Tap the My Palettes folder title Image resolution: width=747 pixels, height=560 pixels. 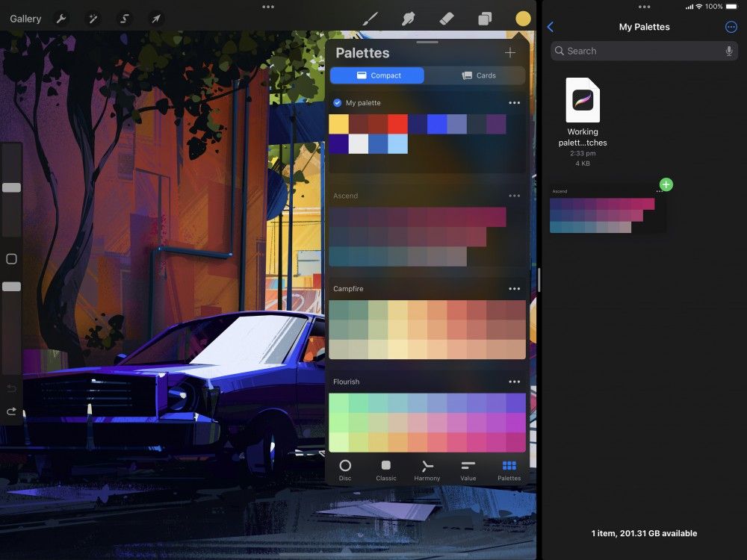click(x=644, y=27)
